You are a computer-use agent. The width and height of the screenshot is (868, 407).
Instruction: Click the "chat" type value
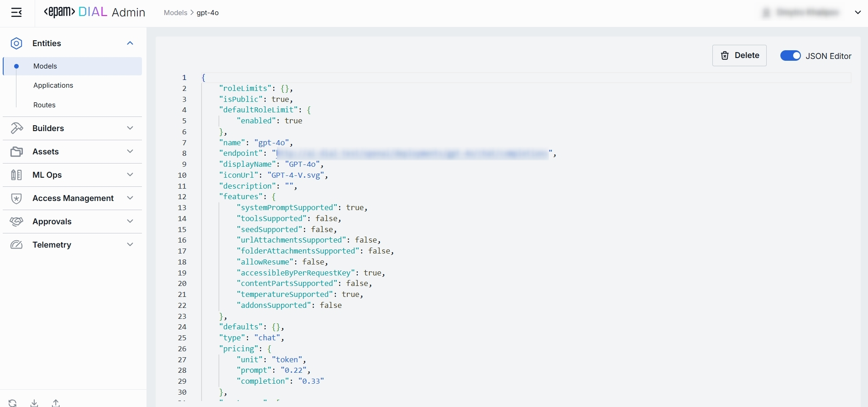tap(267, 338)
